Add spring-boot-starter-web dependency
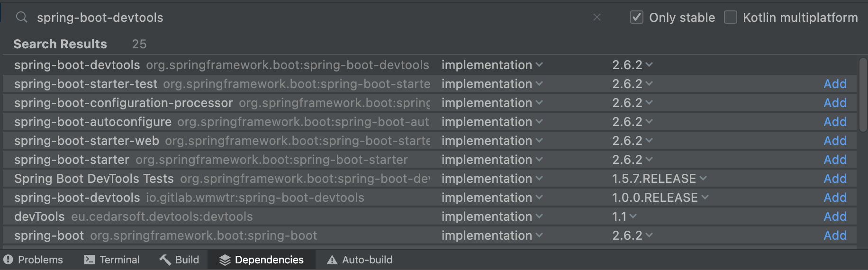The width and height of the screenshot is (868, 270). pos(835,141)
